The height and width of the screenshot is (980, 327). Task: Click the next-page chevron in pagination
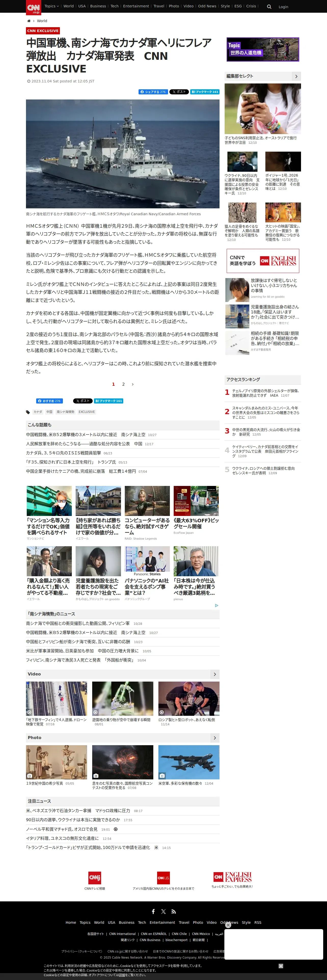(x=132, y=384)
